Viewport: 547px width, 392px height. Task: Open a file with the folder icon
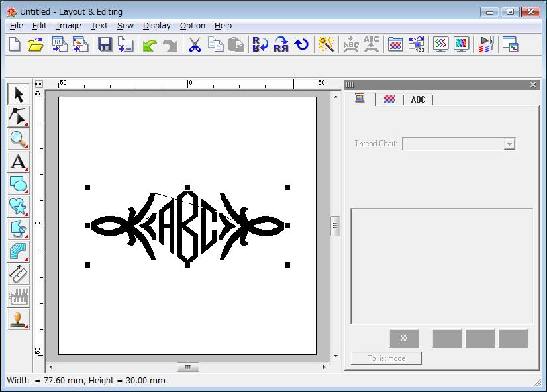35,44
